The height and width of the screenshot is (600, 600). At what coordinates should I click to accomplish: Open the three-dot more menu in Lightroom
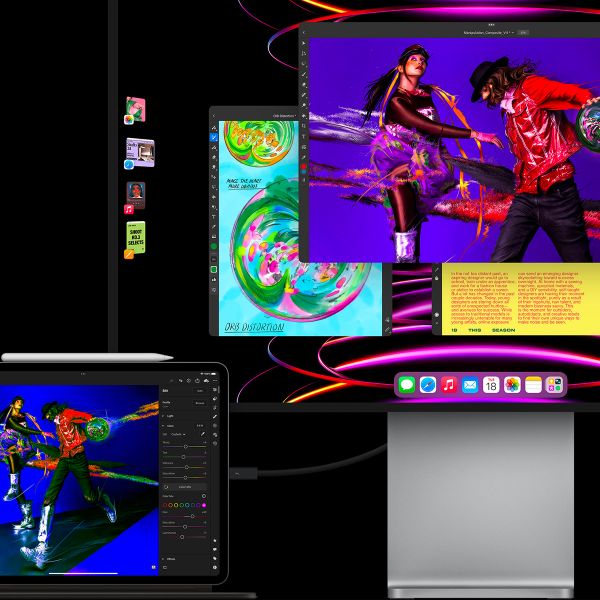pos(215,381)
